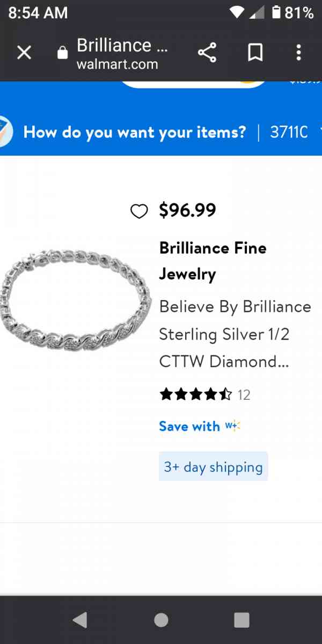Open the truncated product title to read more
Screen dimensions: 322x644
coord(235,334)
